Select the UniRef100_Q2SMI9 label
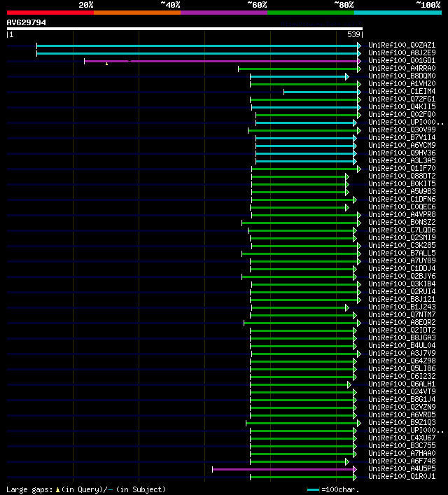This screenshot has height=495, width=448. pos(402,238)
